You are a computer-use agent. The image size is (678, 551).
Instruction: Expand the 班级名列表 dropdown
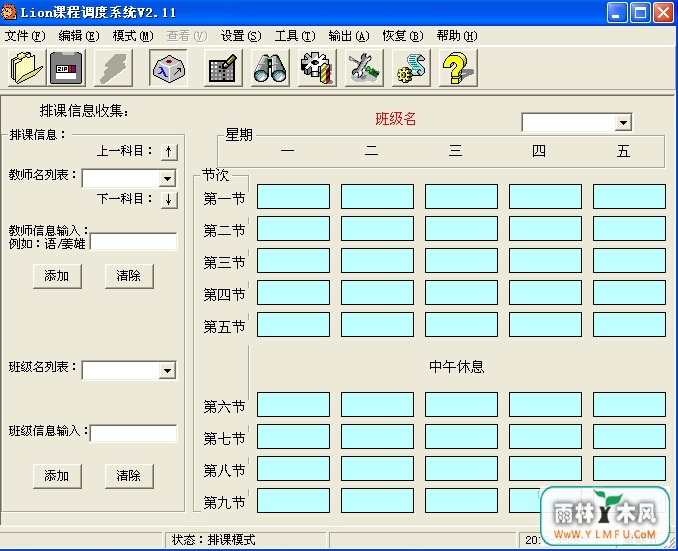167,370
